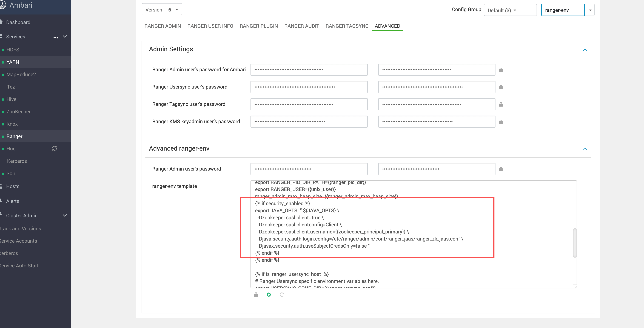Collapse the Admin Settings section
644x328 pixels.
(x=585, y=50)
